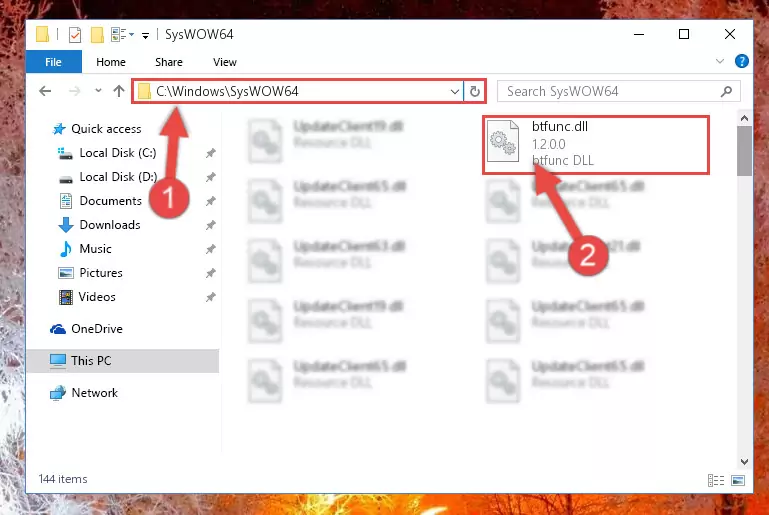Viewport: 769px width, 515px height.
Task: Click the SysWOW64 window title text
Action: click(x=199, y=34)
